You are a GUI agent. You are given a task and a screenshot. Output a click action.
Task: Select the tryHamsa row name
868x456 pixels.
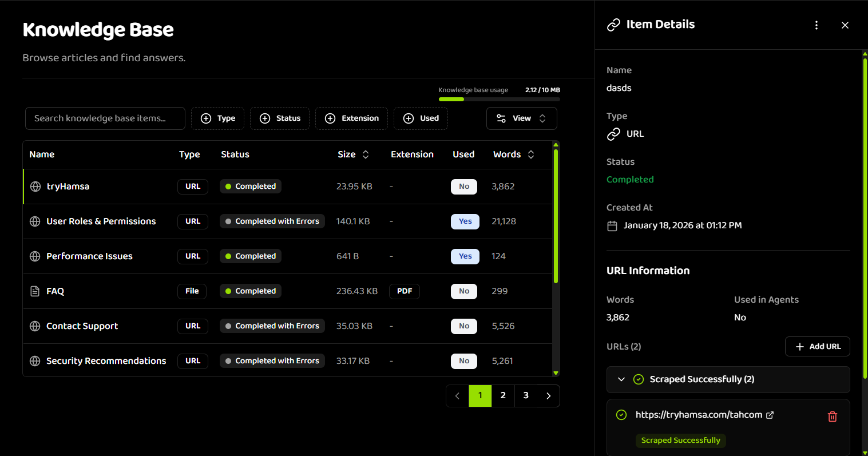pyautogui.click(x=68, y=187)
